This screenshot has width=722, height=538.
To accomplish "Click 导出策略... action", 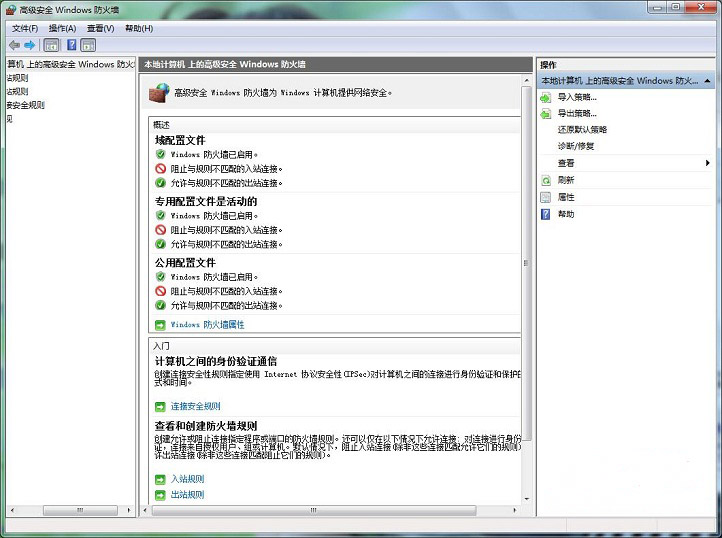I will point(577,114).
